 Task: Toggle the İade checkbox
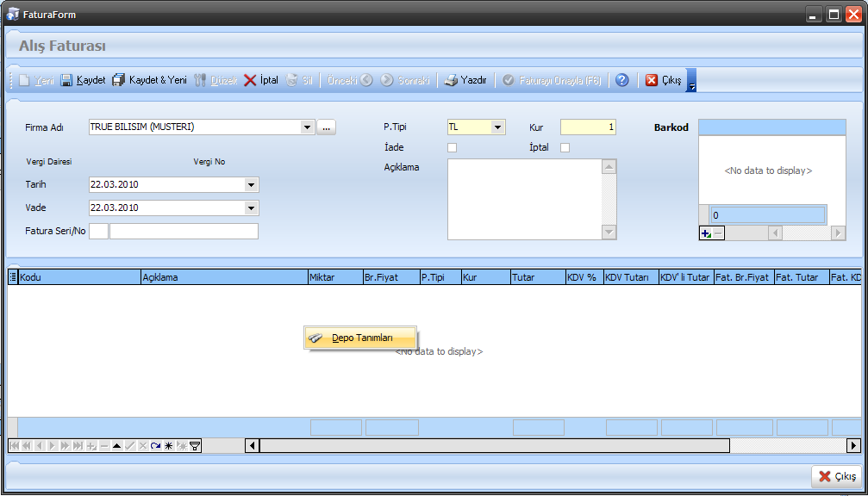pos(452,147)
